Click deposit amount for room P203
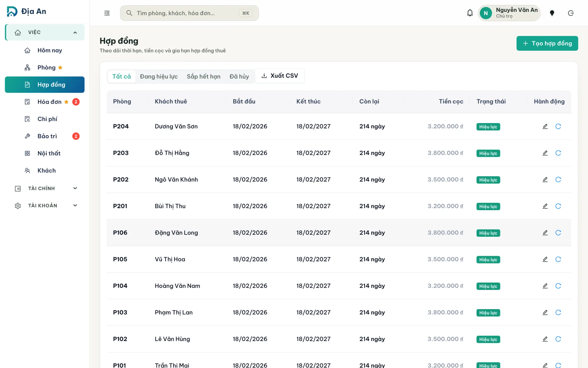The height and width of the screenshot is (368, 588). (x=445, y=153)
